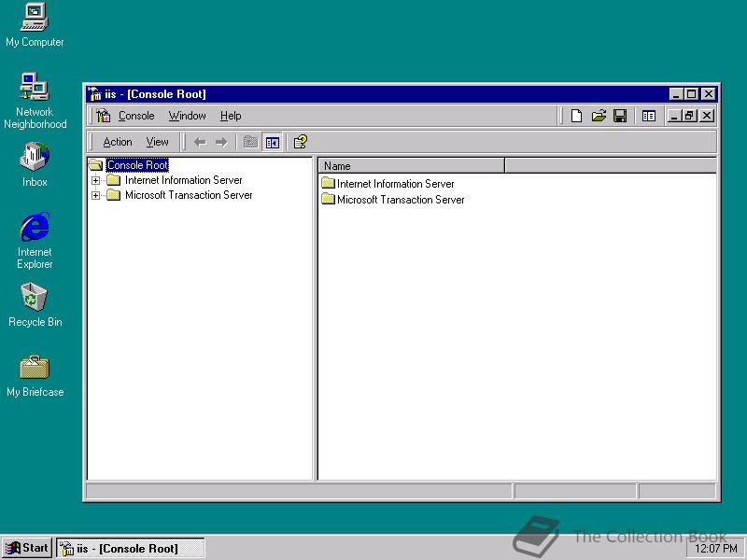Close the inner Console Root child window
Image resolution: width=747 pixels, height=560 pixels.
pos(708,116)
